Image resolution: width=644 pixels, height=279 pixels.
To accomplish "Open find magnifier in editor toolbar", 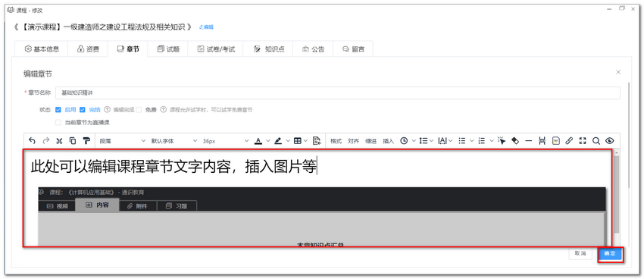I will [x=596, y=141].
